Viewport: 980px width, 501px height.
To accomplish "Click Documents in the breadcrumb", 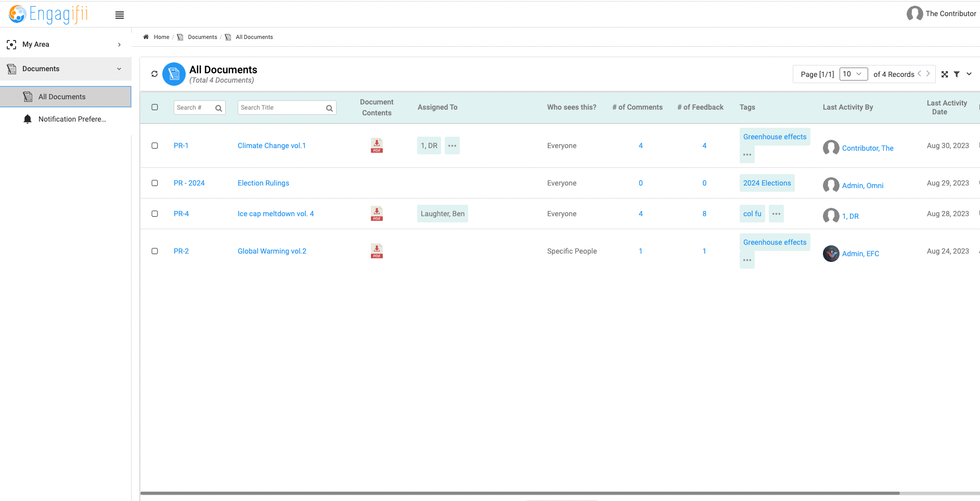I will click(202, 37).
